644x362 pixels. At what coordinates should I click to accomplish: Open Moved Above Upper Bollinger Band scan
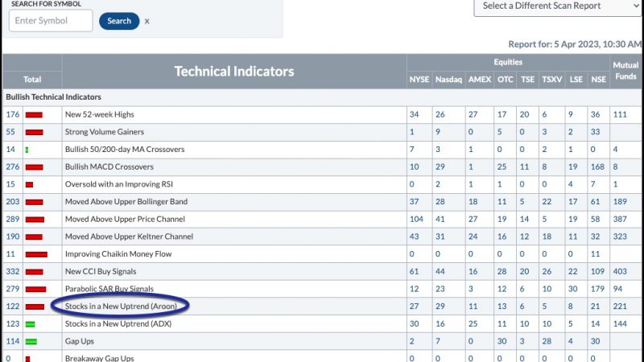(x=126, y=202)
